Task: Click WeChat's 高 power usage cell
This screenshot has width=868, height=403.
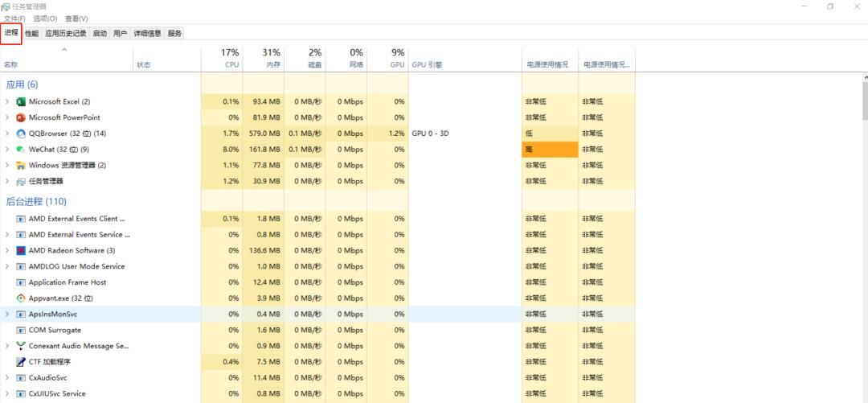Action: pyautogui.click(x=551, y=150)
